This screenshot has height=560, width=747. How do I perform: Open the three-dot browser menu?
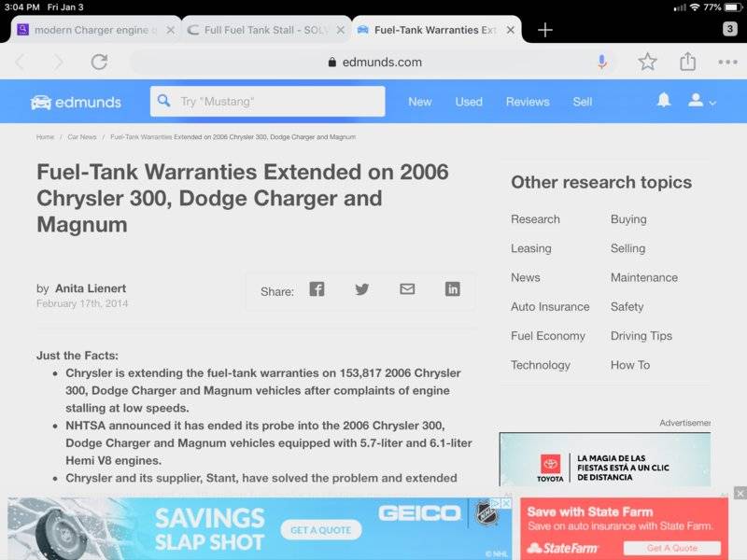[727, 62]
